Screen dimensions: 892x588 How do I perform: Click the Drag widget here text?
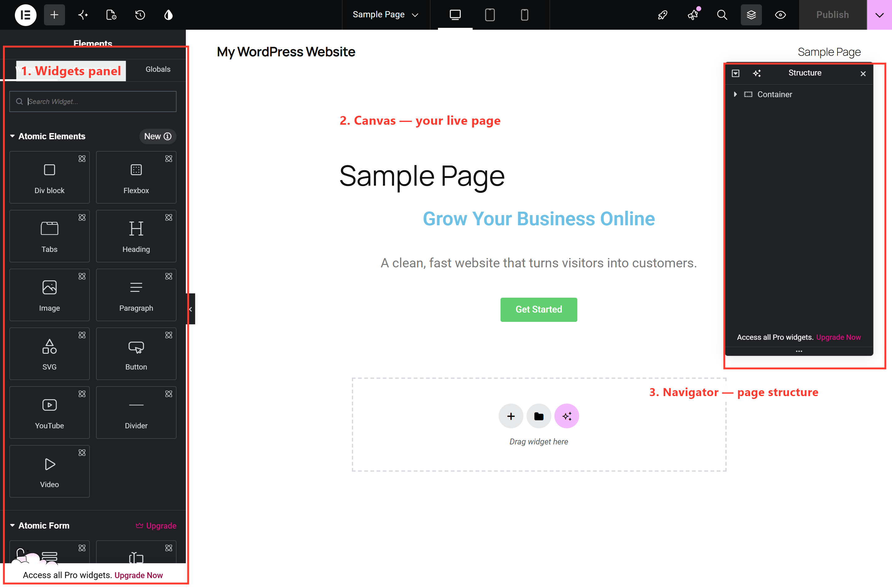click(x=539, y=442)
